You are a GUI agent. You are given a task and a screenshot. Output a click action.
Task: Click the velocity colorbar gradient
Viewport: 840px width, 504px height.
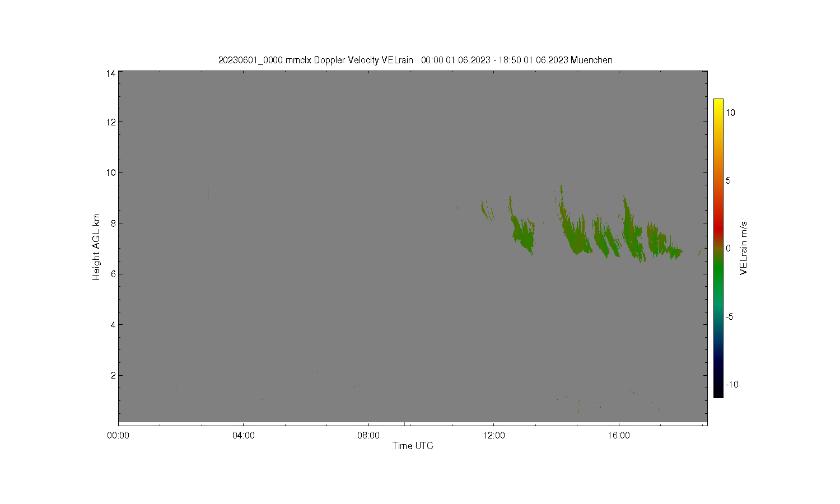pyautogui.click(x=718, y=248)
